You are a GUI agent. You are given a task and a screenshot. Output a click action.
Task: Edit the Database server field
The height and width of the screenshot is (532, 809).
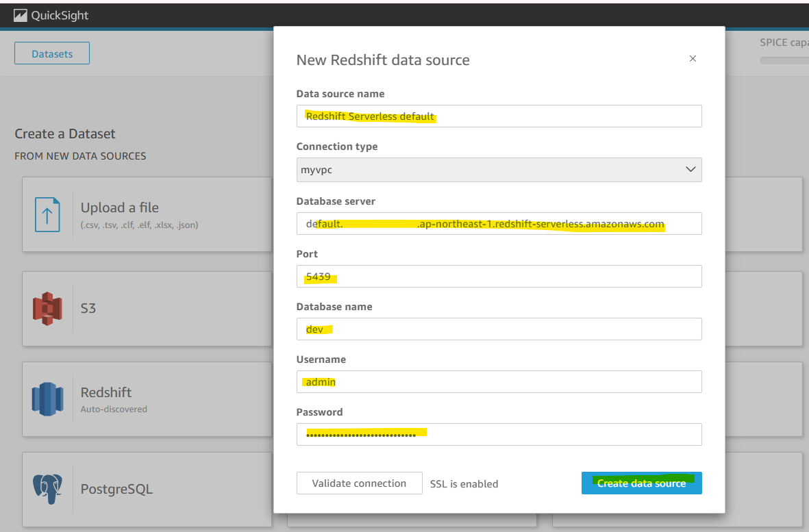pos(499,224)
